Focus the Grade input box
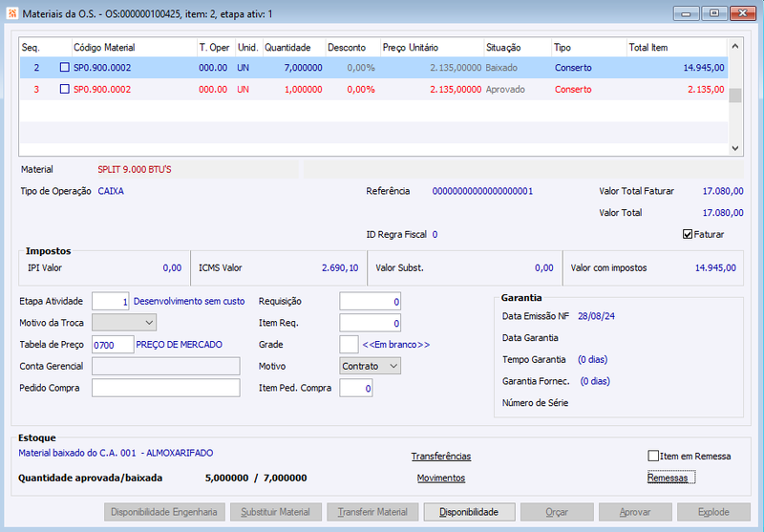Viewport: 764px width, 532px height. [349, 345]
